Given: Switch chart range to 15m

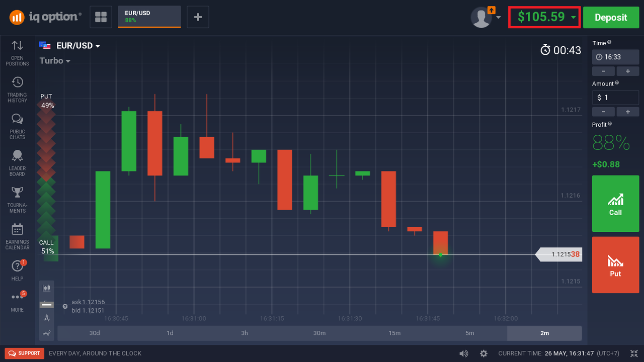Looking at the screenshot, I should (394, 333).
